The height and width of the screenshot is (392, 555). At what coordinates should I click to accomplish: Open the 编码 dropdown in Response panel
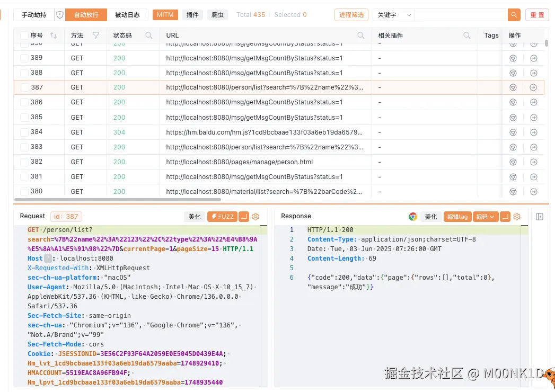pos(486,217)
